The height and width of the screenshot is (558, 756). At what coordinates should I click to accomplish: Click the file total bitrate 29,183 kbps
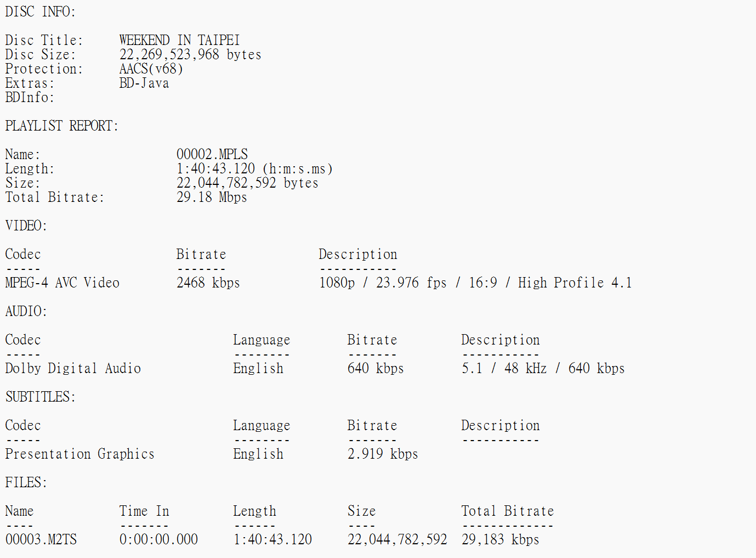coord(500,539)
